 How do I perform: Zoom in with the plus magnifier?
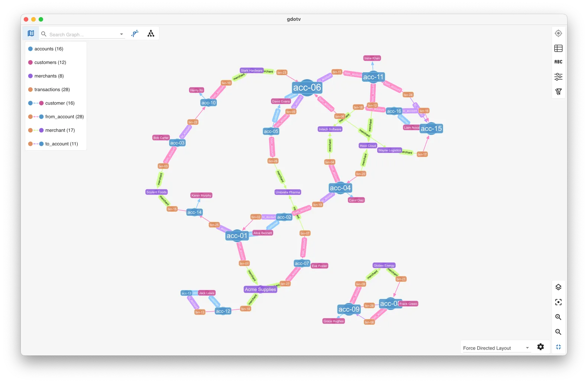[558, 317]
